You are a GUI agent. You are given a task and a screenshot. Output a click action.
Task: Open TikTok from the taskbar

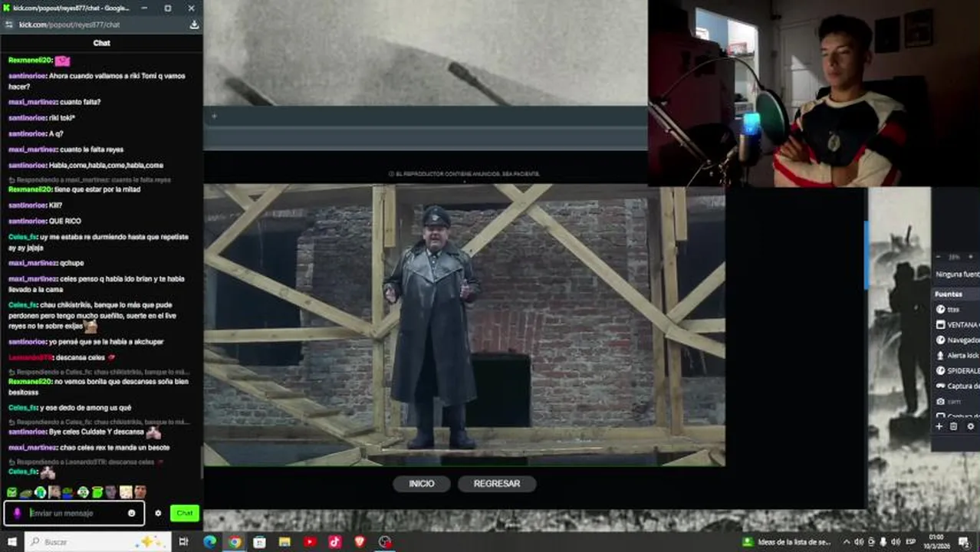335,542
